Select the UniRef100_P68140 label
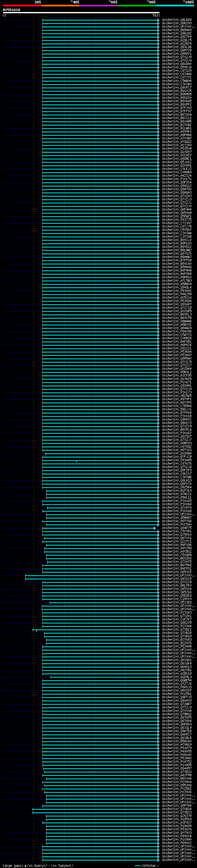The width and height of the screenshot is (197, 868). [x=177, y=754]
